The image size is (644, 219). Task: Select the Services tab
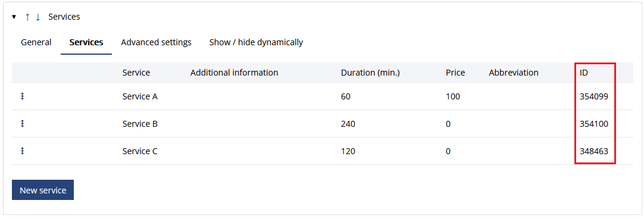(x=86, y=42)
